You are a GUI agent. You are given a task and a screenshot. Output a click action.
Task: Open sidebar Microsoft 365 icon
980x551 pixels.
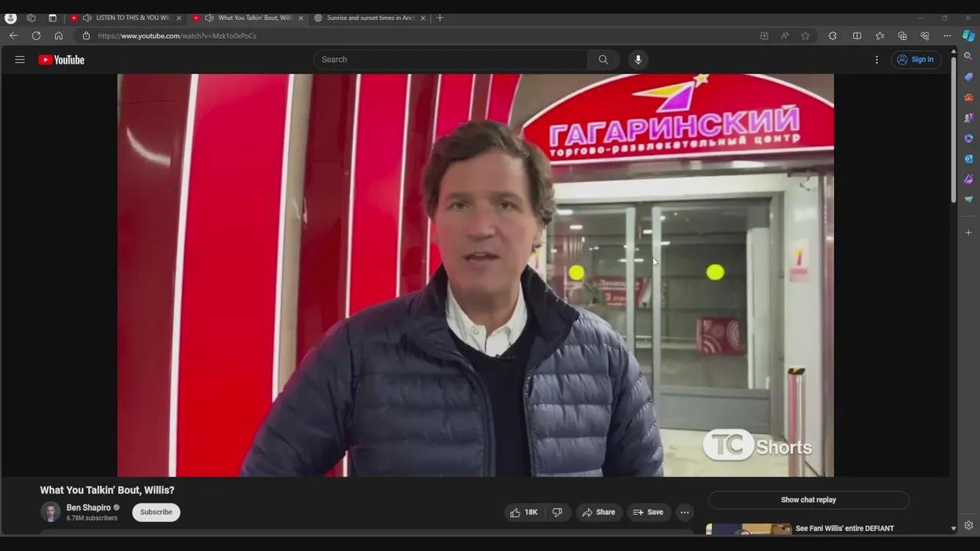969,139
